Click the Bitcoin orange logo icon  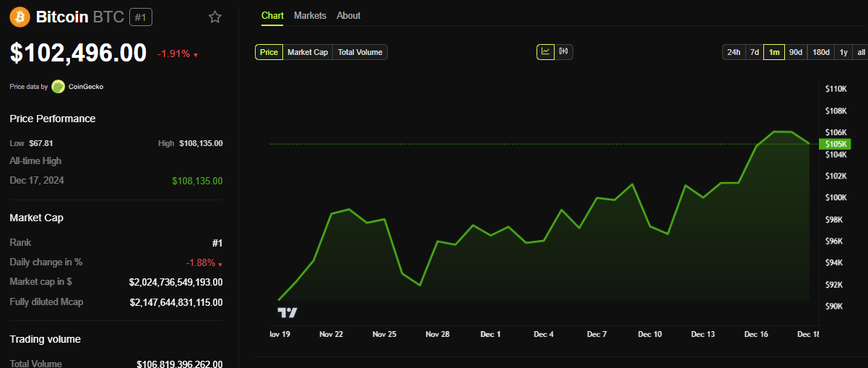point(20,17)
